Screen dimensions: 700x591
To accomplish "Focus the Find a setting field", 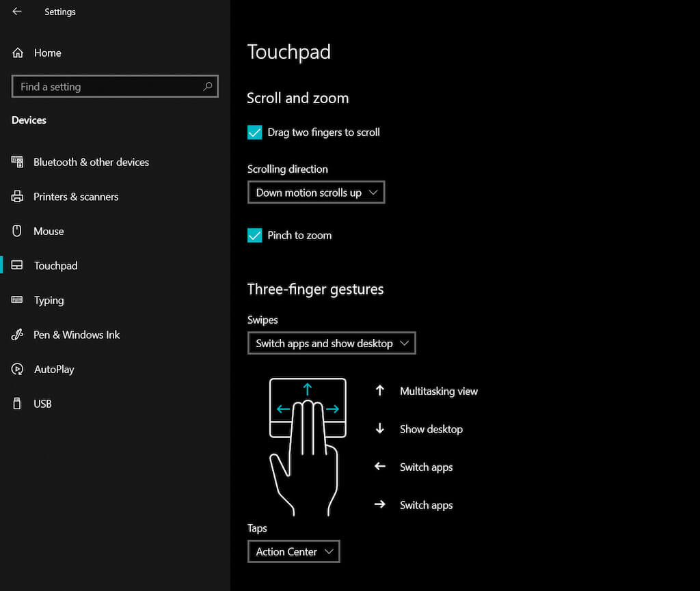I will (x=115, y=87).
